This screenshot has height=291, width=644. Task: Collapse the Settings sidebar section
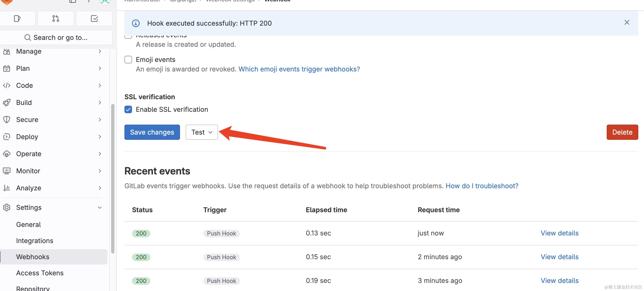point(99,207)
